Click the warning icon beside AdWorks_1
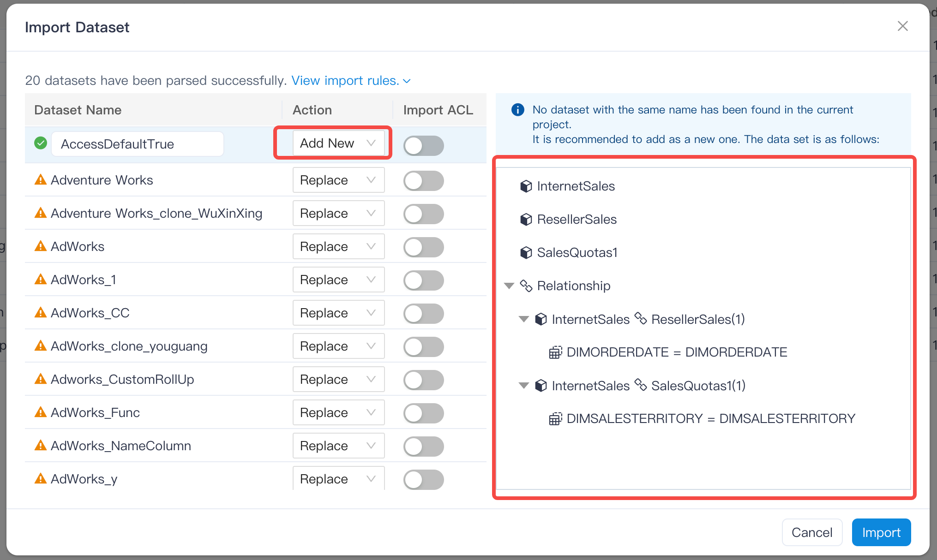Viewport: 937px width, 560px height. click(x=41, y=279)
